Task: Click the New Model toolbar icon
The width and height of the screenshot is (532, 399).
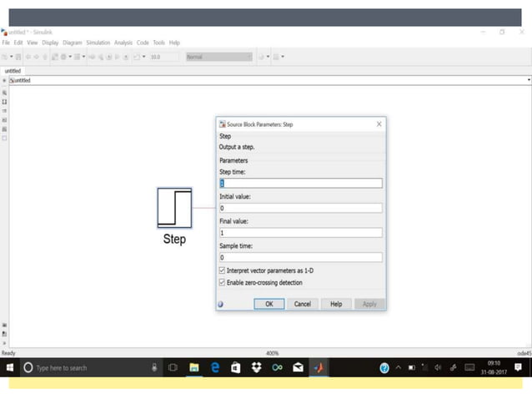Action: click(5, 57)
